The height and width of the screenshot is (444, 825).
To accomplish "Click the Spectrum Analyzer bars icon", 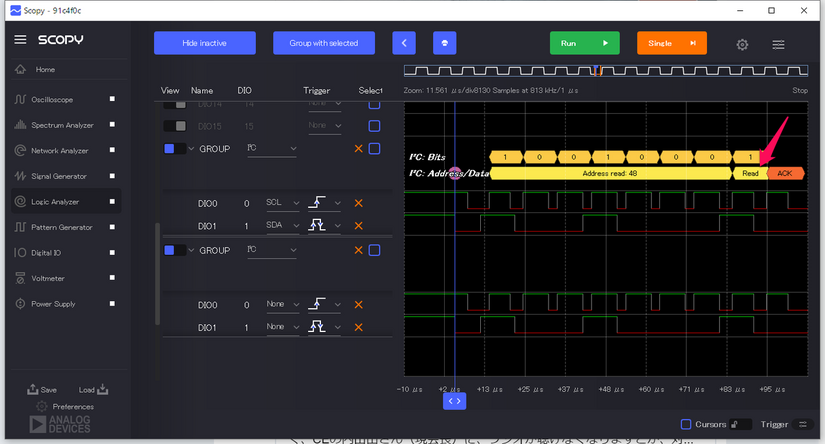I will click(x=20, y=125).
